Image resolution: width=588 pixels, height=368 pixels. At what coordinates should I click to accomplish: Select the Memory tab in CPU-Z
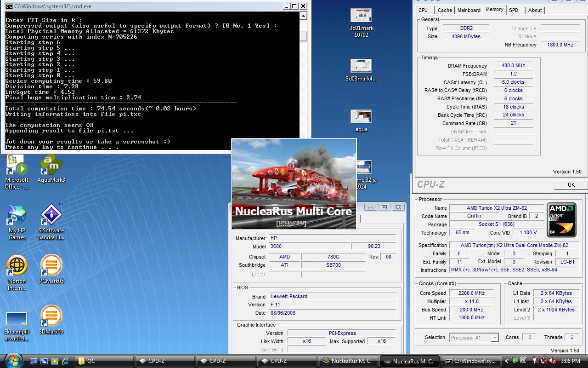click(x=494, y=9)
